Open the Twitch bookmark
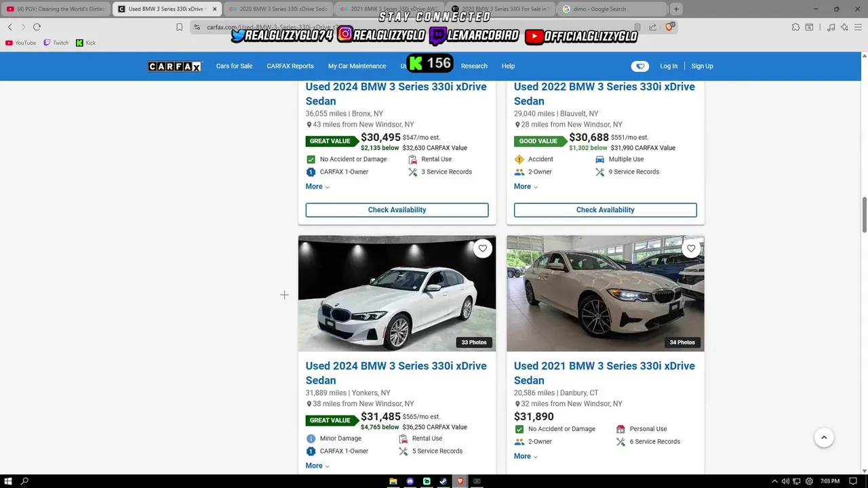 click(x=56, y=43)
